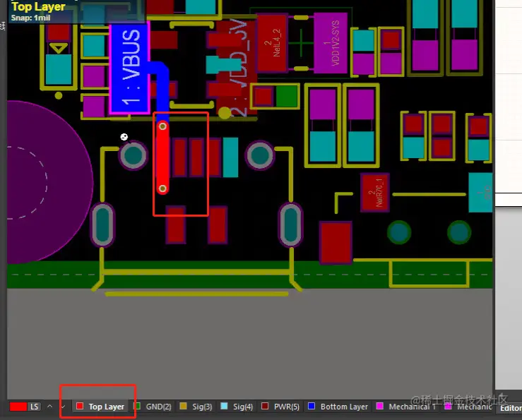This screenshot has width=522, height=420.
Task: Select the left teal circular pad at lower right
Action: [x=399, y=232]
